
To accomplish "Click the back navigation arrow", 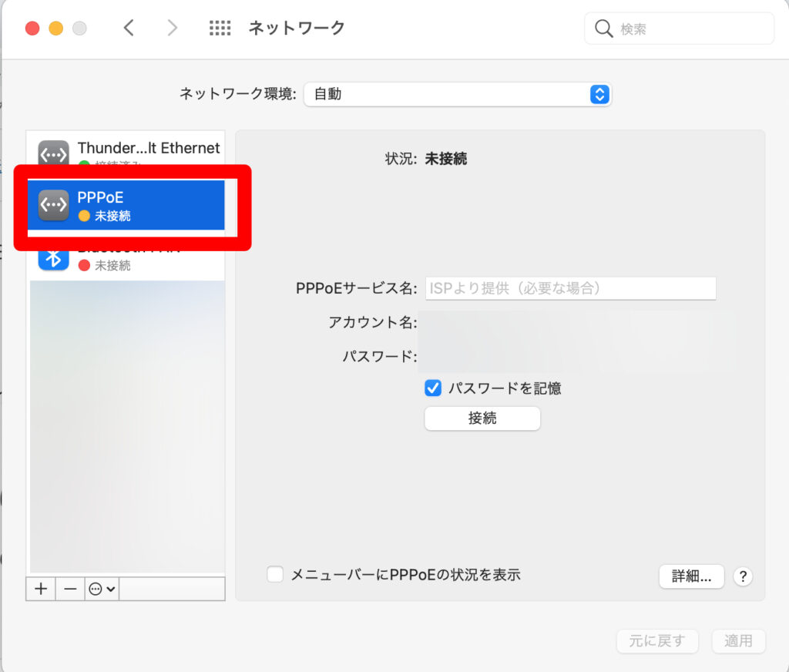I will 129,29.
